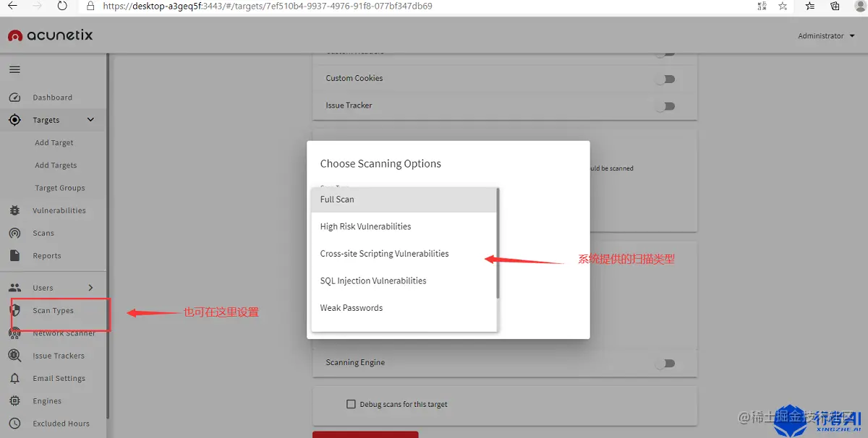Open the browser collections icon
Image resolution: width=868 pixels, height=438 pixels.
[835, 6]
